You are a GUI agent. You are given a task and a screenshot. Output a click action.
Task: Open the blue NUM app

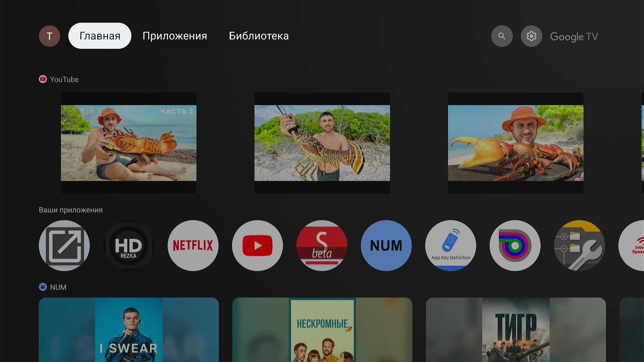[x=386, y=245]
